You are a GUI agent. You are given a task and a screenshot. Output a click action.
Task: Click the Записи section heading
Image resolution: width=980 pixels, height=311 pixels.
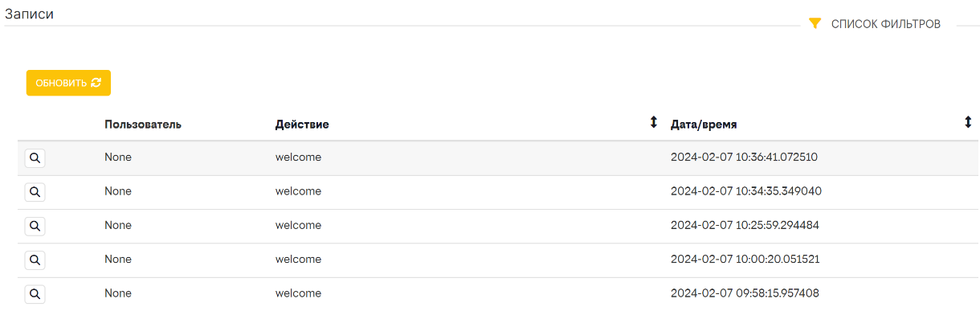pyautogui.click(x=30, y=14)
